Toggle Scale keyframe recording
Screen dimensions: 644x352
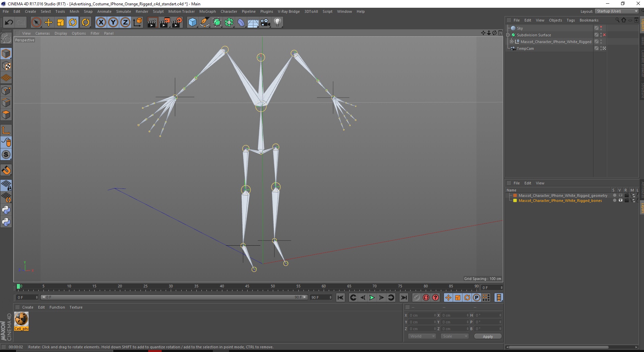click(x=458, y=297)
